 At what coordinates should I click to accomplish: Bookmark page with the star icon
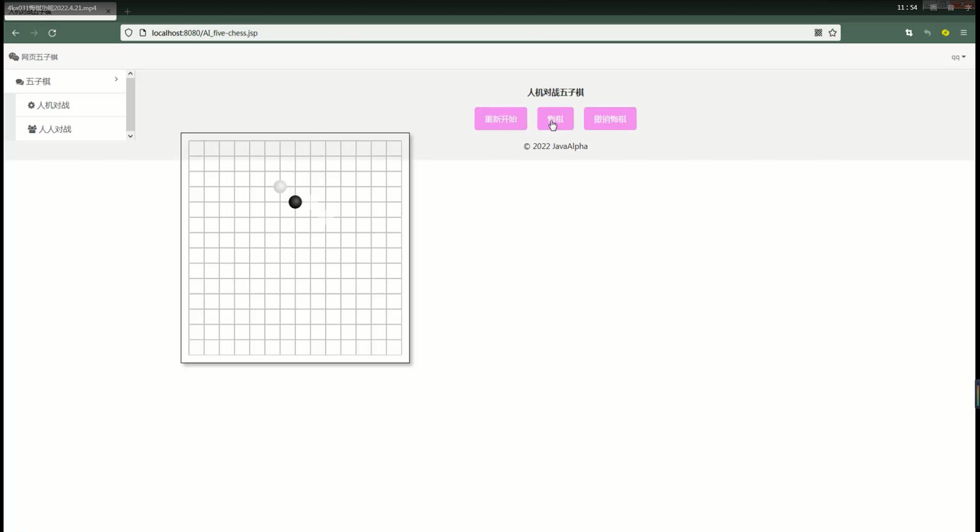[x=832, y=33]
